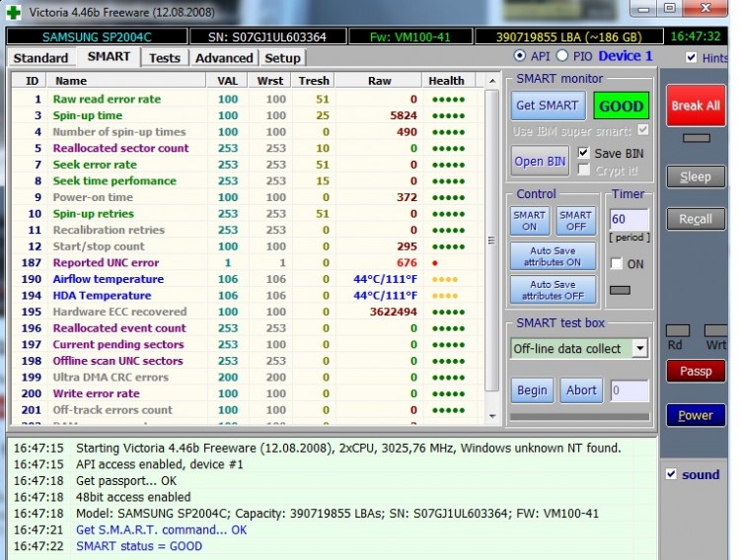Click the Sleep button
The width and height of the screenshot is (740, 560).
coord(696,176)
